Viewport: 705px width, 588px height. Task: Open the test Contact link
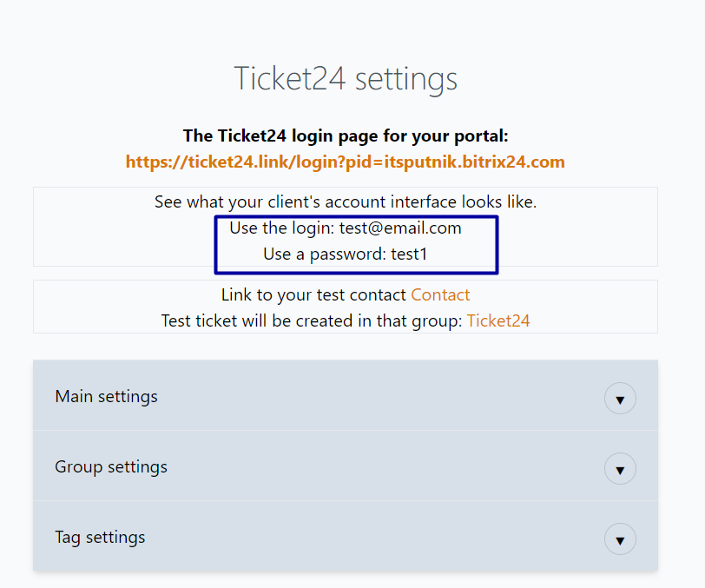[x=440, y=295]
